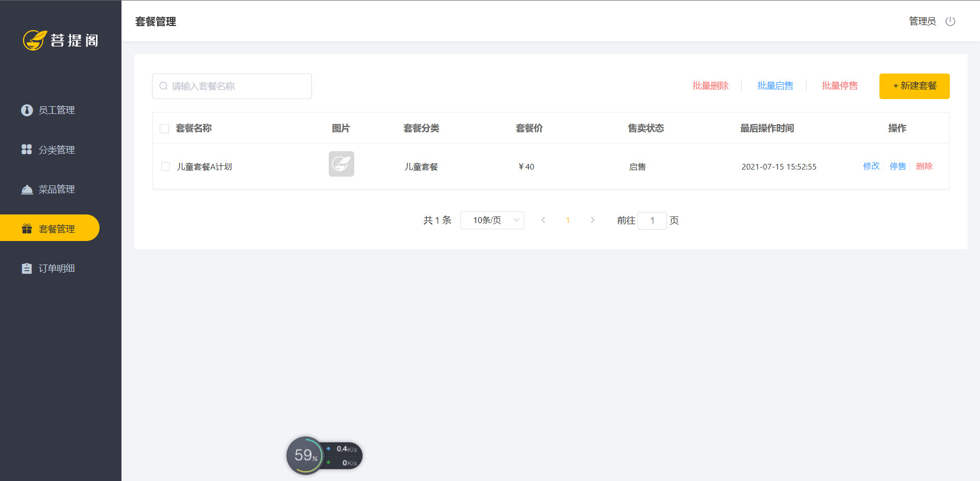The height and width of the screenshot is (481, 980).
Task: Click the search magnifier icon
Action: (x=163, y=86)
